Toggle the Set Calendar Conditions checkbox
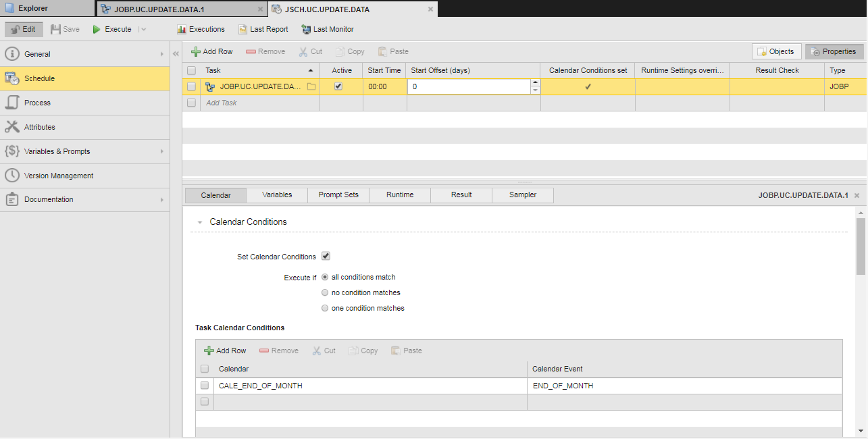Screen dimensions: 868x439 [x=326, y=257]
